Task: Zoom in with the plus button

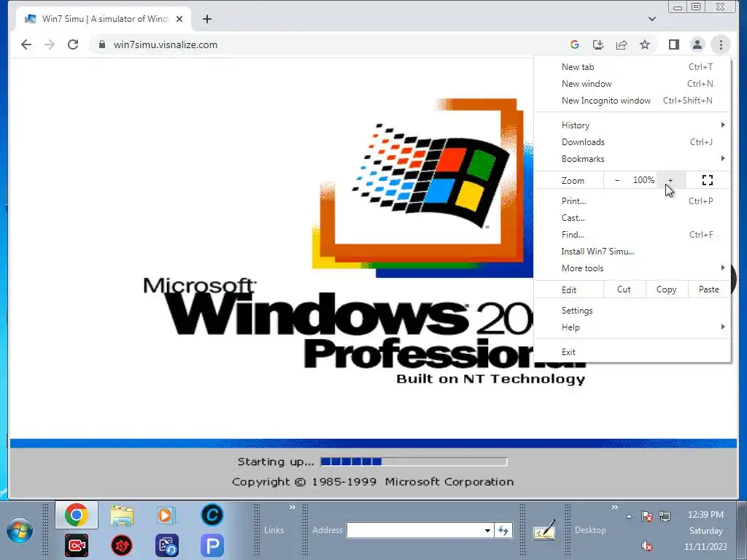Action: pos(670,180)
